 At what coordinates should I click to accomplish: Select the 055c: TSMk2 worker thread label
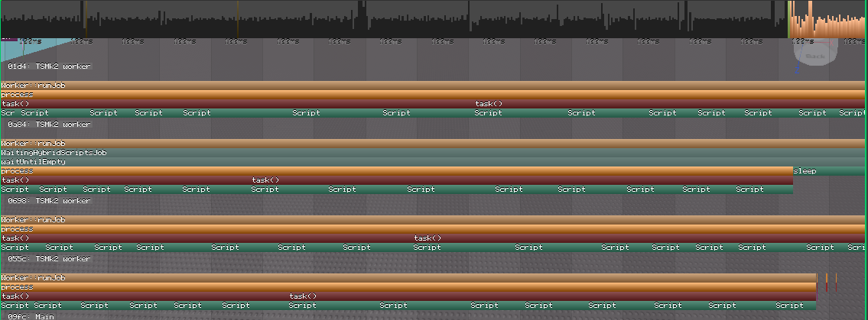(49, 259)
